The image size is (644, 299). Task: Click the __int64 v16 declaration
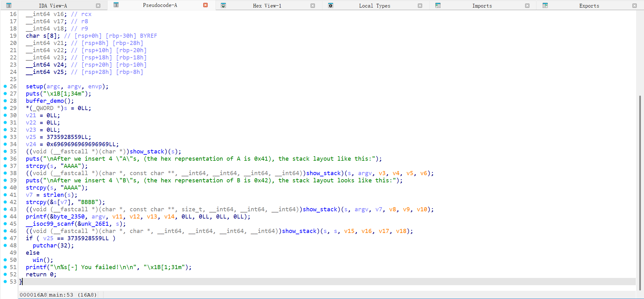pos(46,14)
